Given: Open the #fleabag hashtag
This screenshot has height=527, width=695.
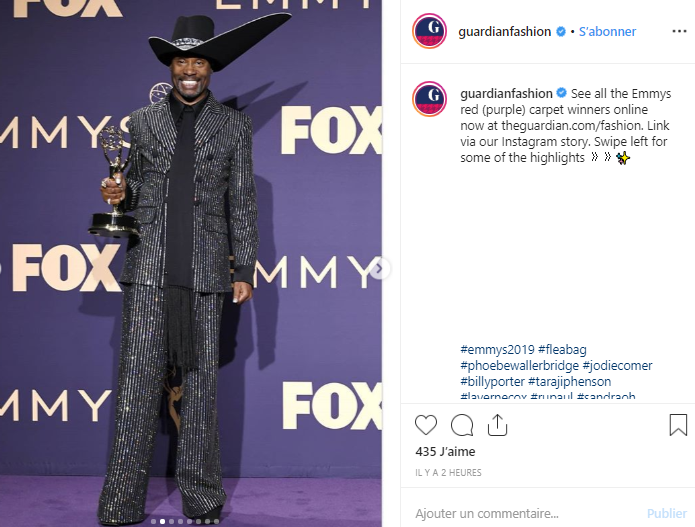Looking at the screenshot, I should pos(562,349).
